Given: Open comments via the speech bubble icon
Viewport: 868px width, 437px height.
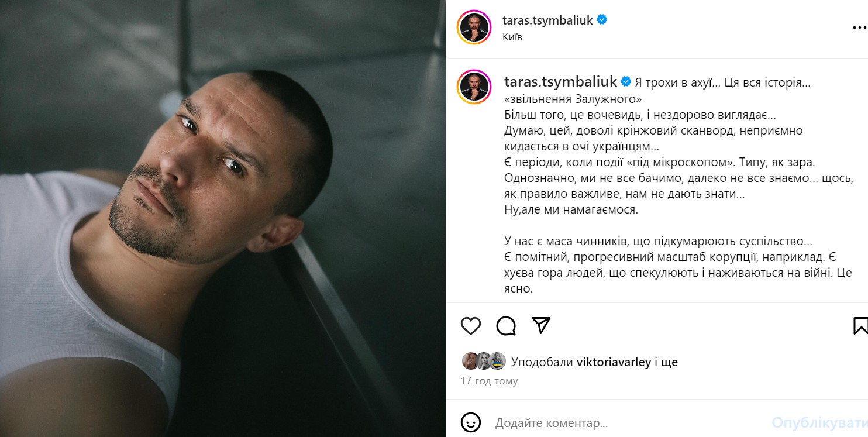Looking at the screenshot, I should coord(506,326).
